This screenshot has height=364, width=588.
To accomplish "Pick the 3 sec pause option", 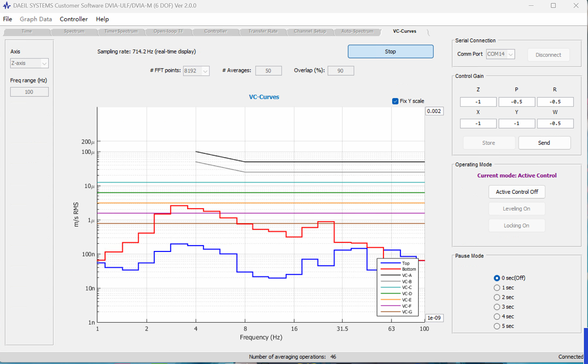I will (x=497, y=307).
